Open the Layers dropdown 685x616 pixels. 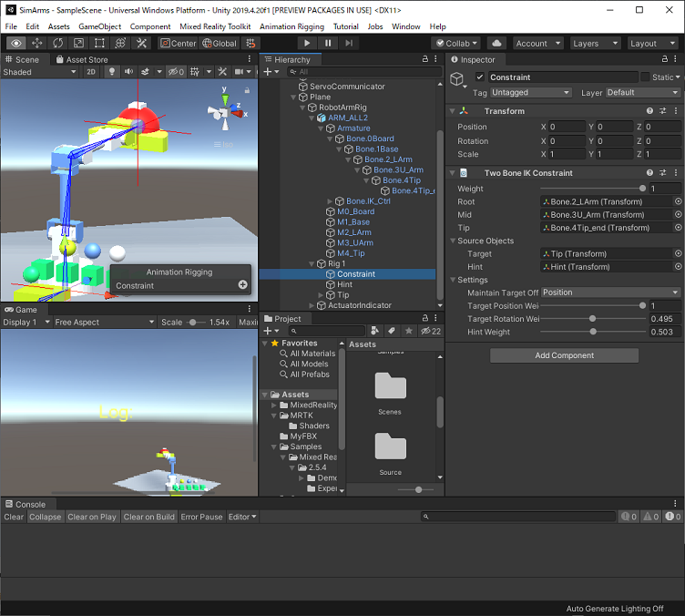point(595,43)
